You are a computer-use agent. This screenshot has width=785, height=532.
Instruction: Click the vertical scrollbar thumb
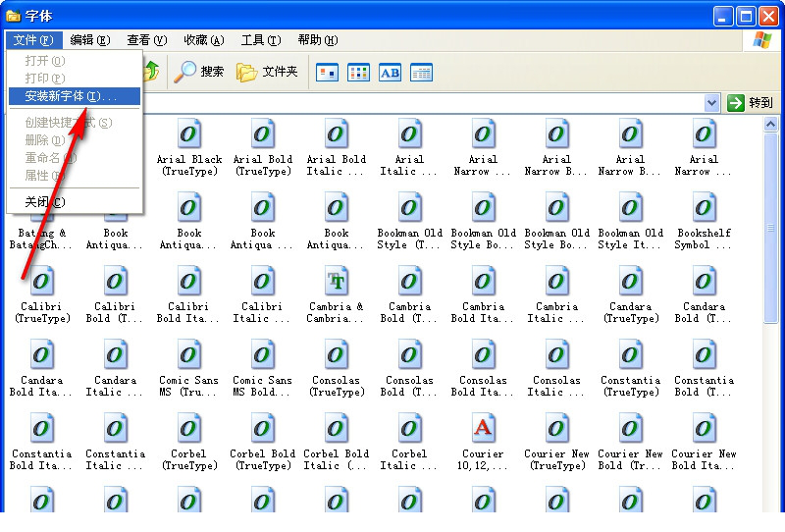pyautogui.click(x=770, y=228)
